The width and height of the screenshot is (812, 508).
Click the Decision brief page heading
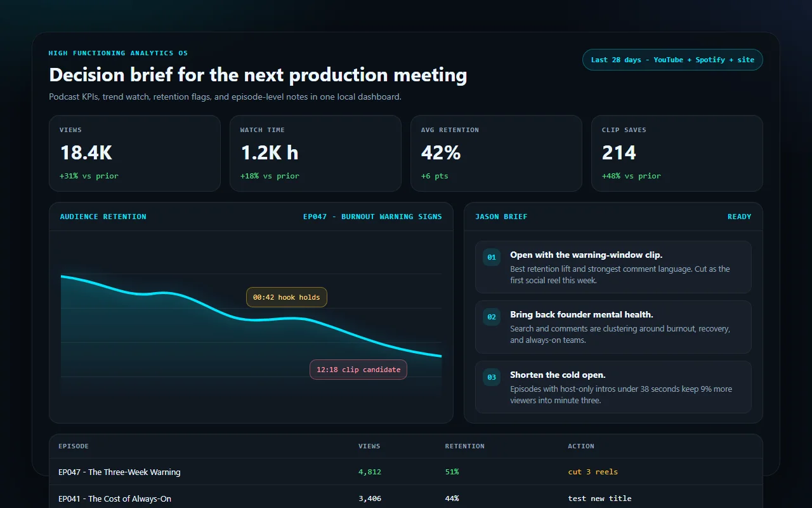tap(258, 75)
